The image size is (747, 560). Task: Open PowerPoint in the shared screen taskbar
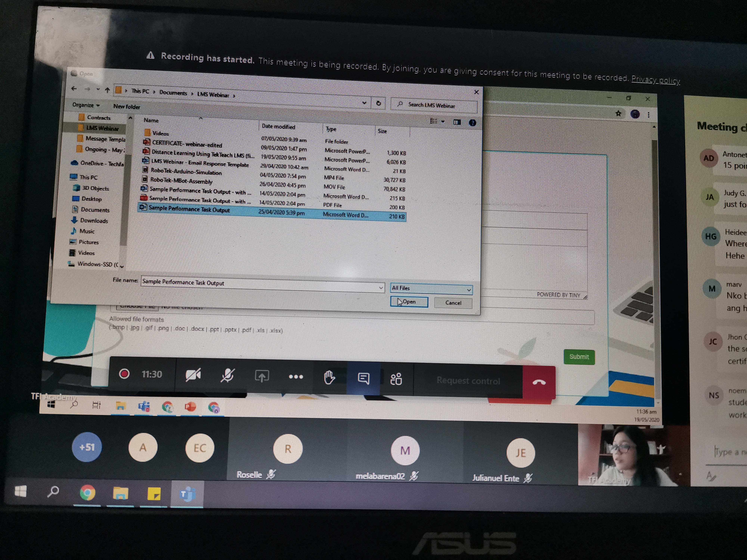pyautogui.click(x=190, y=407)
